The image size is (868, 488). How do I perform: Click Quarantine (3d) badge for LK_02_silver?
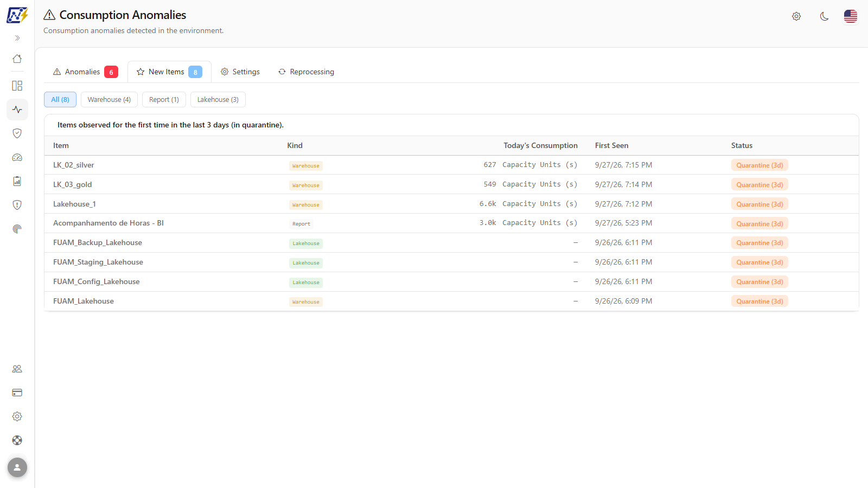(x=759, y=165)
